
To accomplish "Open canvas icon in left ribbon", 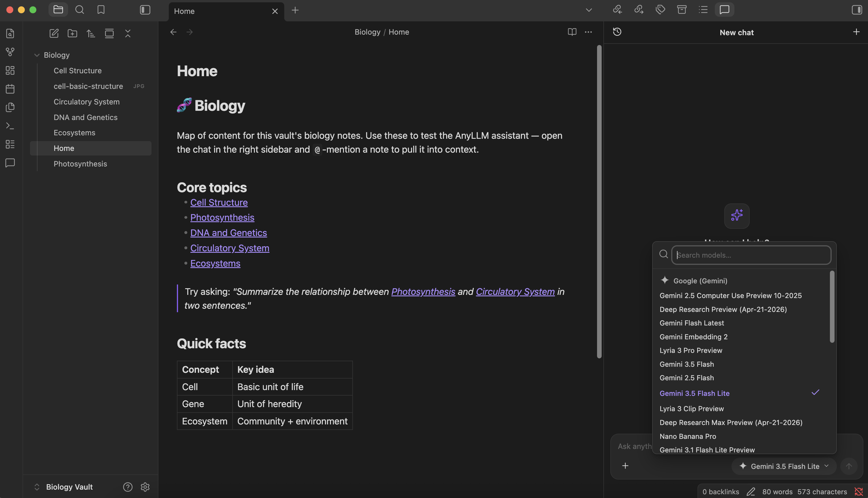I will pos(10,70).
